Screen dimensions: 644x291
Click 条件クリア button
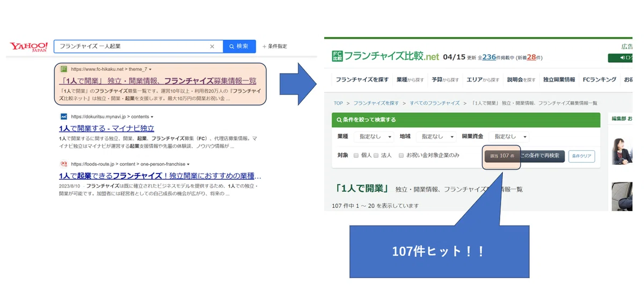582,156
